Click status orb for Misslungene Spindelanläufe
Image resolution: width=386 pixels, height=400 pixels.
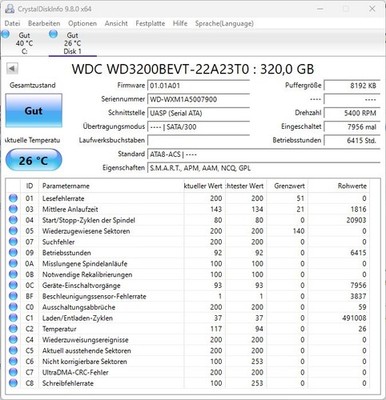coord(13,264)
